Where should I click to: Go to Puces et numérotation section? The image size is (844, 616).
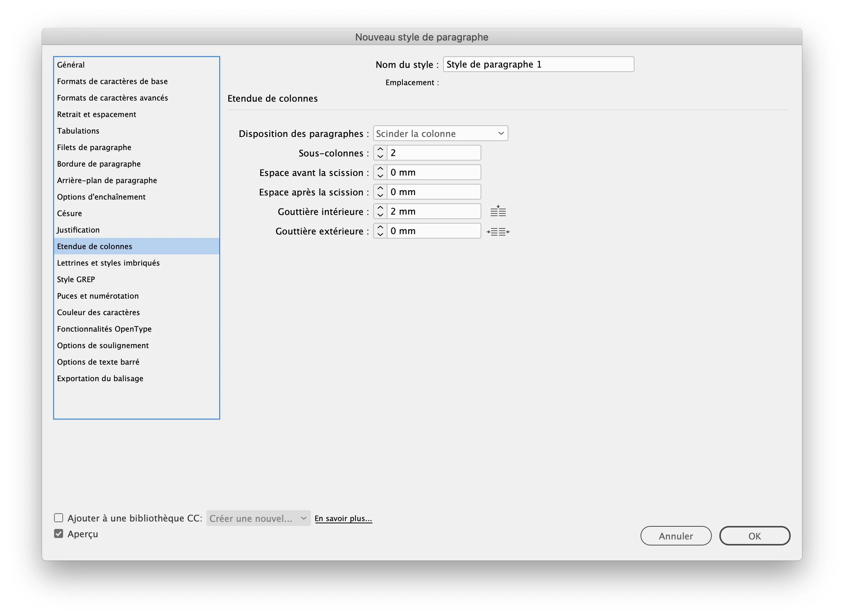[x=98, y=296]
